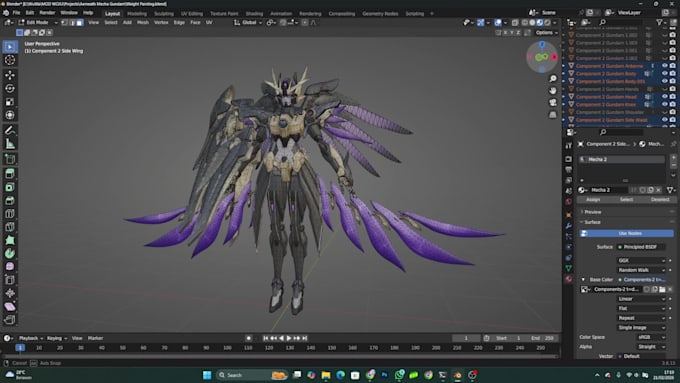This screenshot has width=680, height=383.
Task: Click the Assign material button
Action: coord(593,200)
